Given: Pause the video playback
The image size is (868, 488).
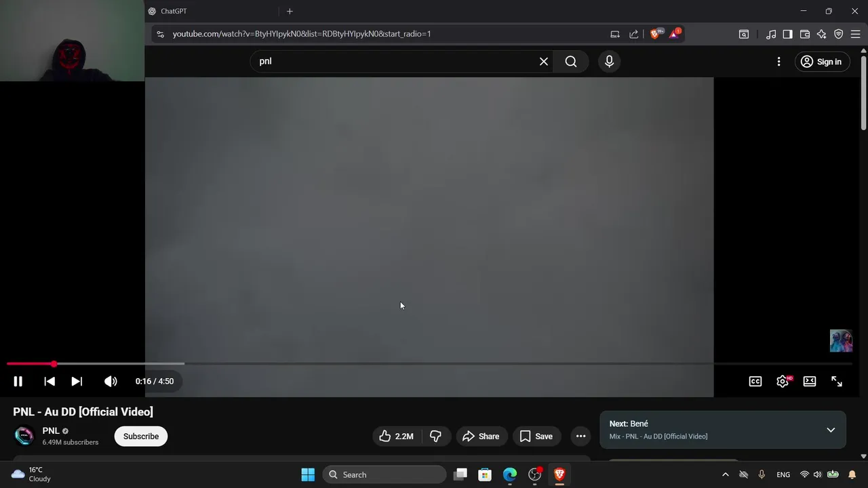Looking at the screenshot, I should coord(18,382).
